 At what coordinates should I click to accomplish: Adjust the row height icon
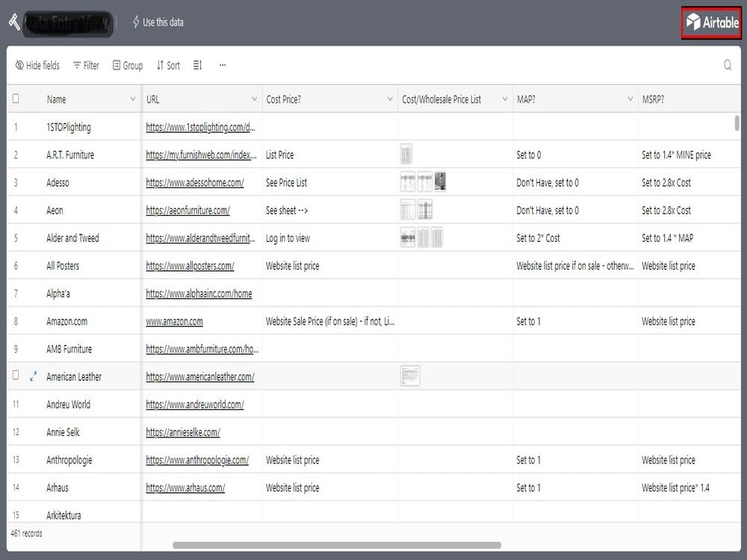[196, 65]
